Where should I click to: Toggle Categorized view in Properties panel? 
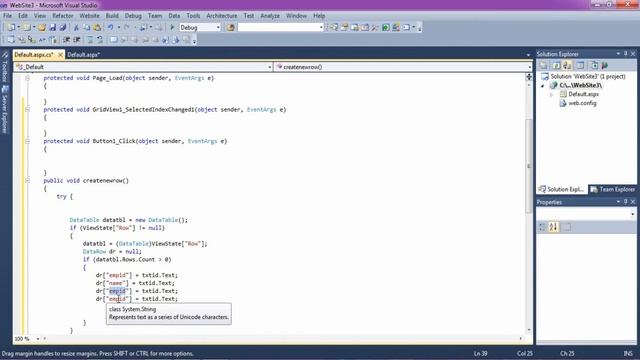pos(542,227)
